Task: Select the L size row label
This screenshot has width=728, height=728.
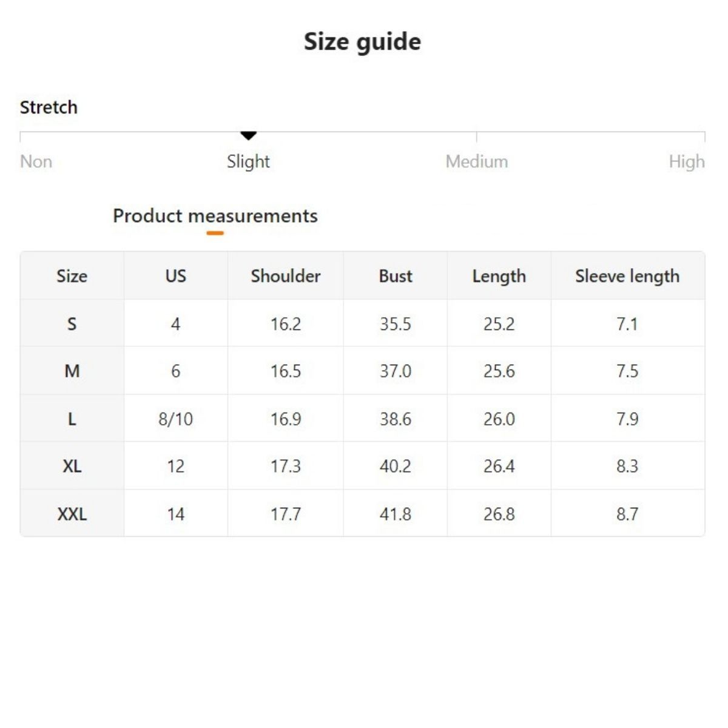Action: pos(72,419)
